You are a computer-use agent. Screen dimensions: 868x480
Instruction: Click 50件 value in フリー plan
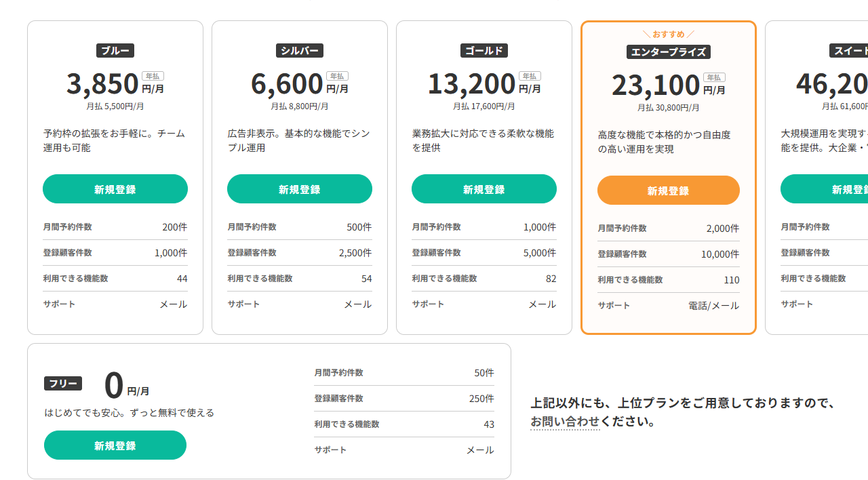[x=484, y=373]
